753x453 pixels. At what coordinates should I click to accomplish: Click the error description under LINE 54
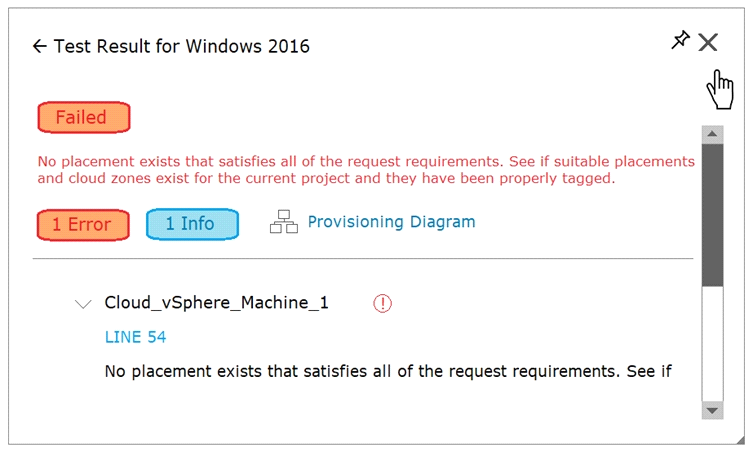click(x=388, y=371)
